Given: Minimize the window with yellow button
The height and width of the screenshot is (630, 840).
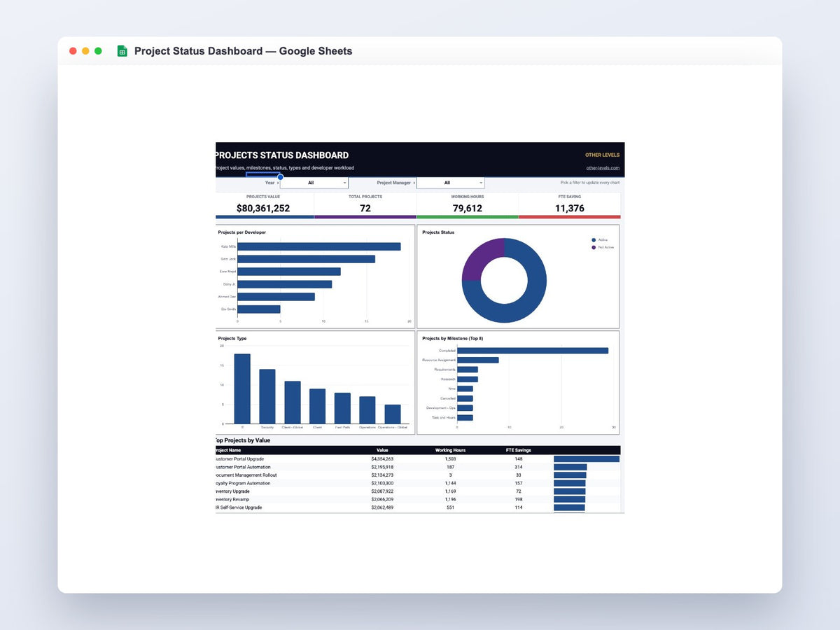Looking at the screenshot, I should (85, 51).
